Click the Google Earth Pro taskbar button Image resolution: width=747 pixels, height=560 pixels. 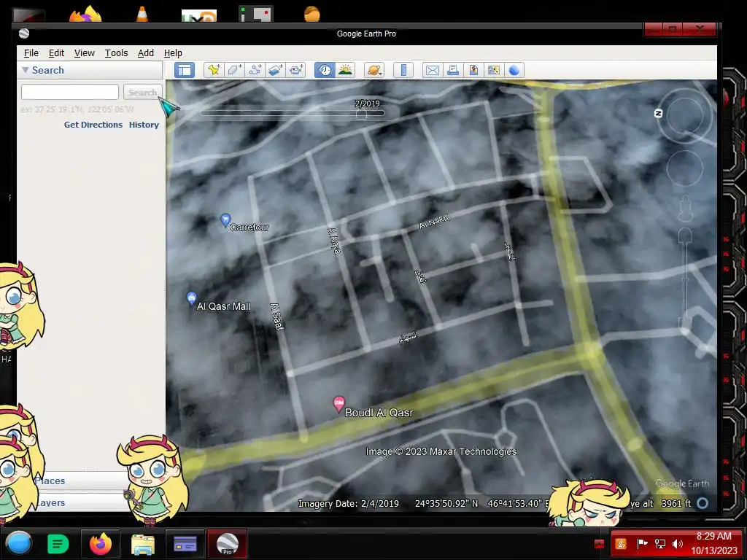[228, 544]
